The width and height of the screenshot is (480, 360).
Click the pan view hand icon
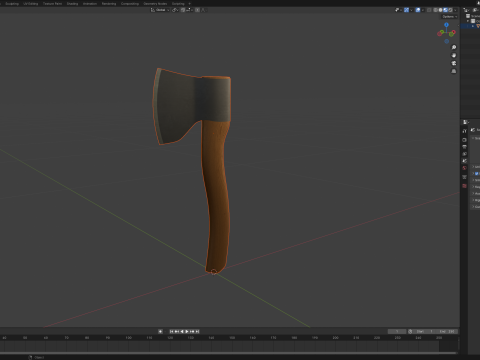click(454, 55)
